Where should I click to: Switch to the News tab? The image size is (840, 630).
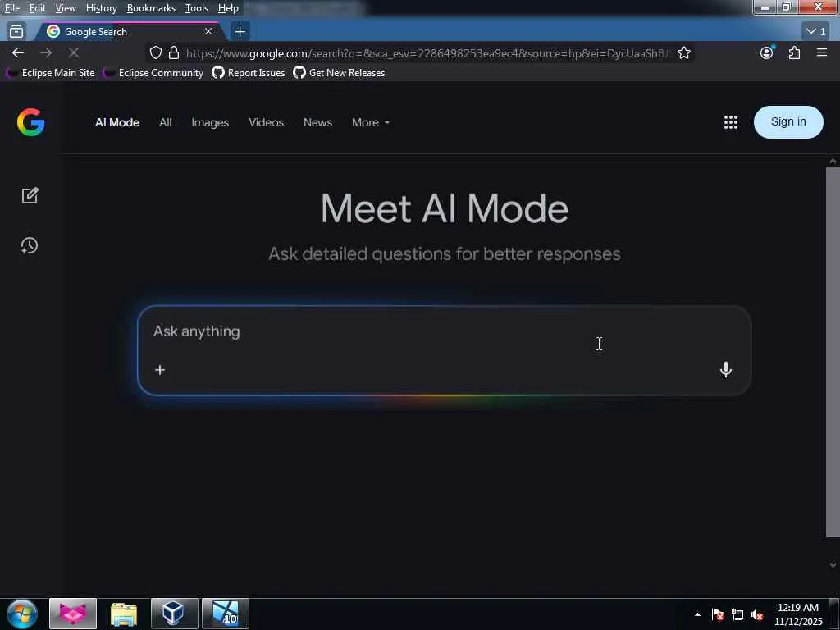[317, 123]
